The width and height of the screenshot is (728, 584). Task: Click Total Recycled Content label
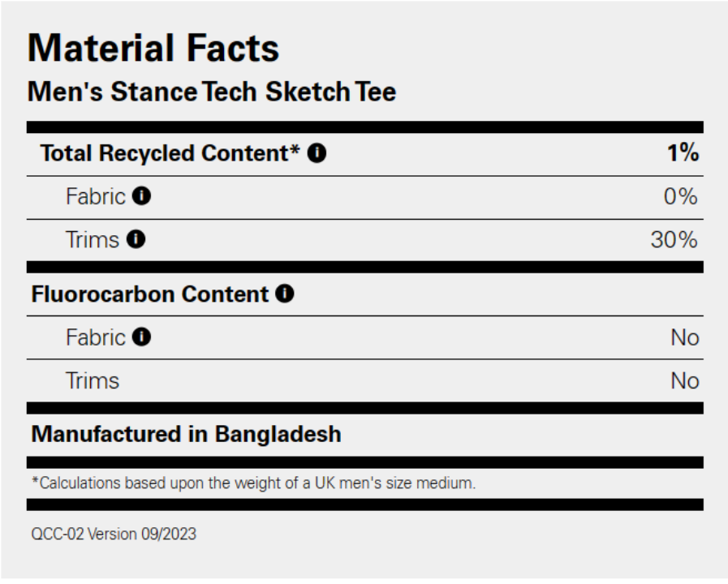(x=170, y=153)
